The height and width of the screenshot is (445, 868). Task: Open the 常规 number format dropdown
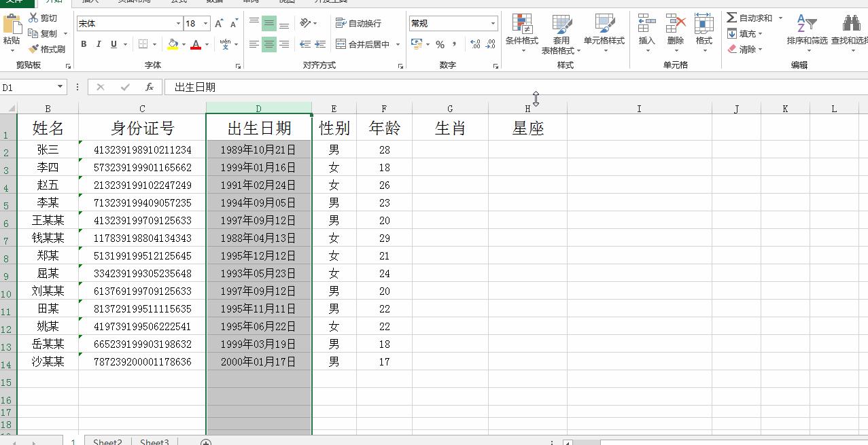(x=493, y=22)
